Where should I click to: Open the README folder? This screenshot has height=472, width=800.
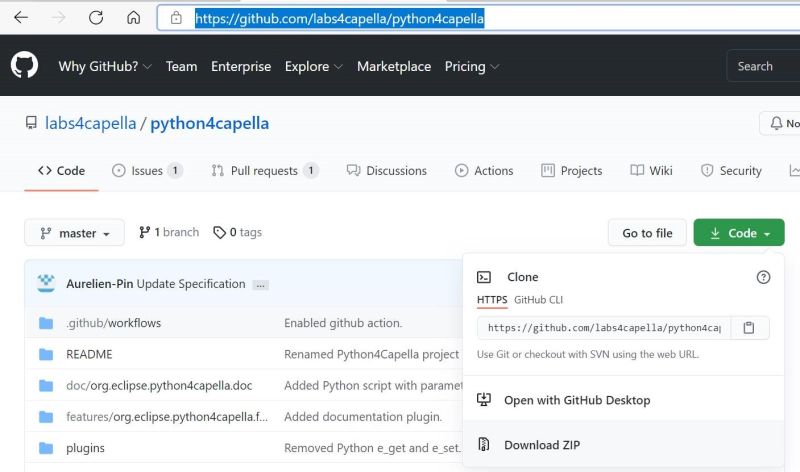coord(89,354)
